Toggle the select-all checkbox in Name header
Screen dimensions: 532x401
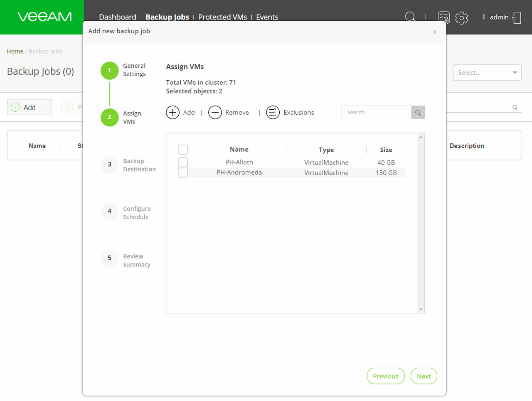183,150
